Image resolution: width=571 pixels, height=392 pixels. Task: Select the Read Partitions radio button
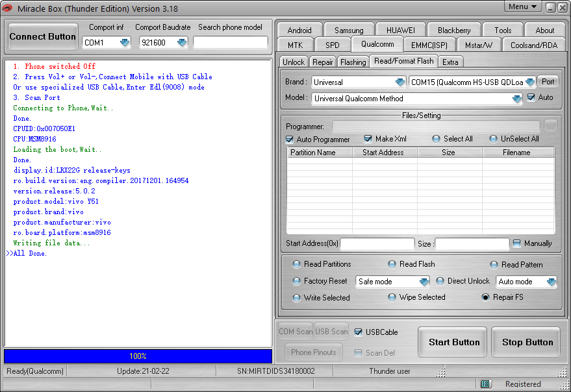(x=296, y=264)
